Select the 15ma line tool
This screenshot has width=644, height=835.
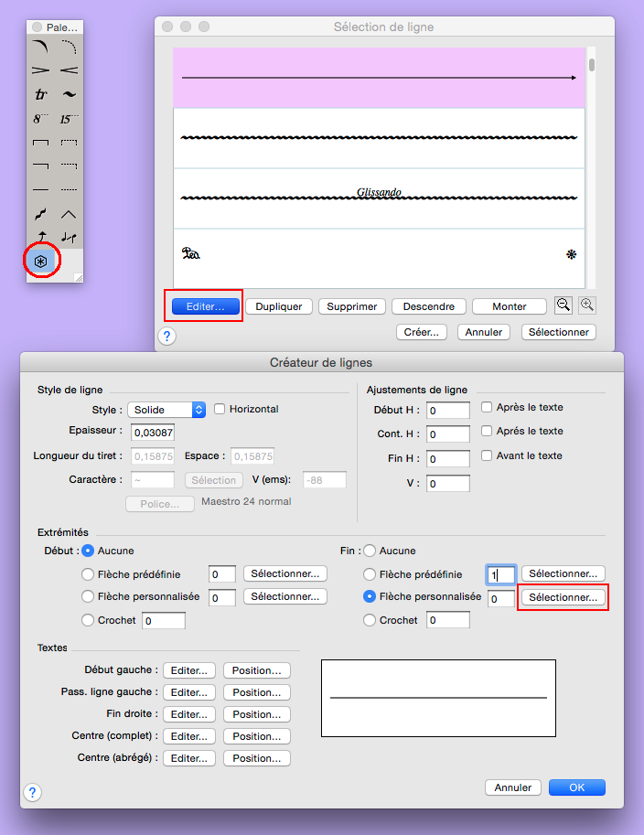[x=69, y=118]
